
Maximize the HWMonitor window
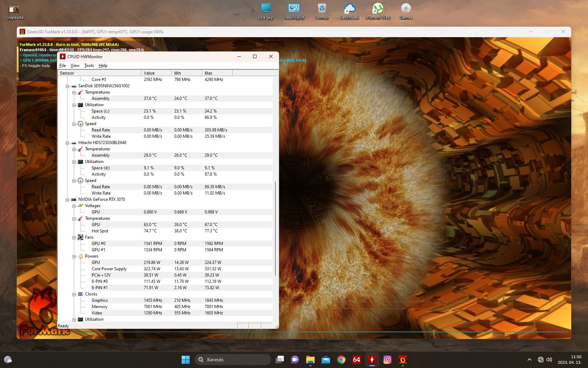[255, 56]
